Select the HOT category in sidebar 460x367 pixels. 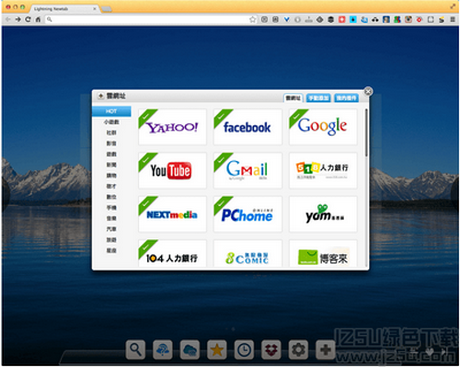[x=111, y=111]
